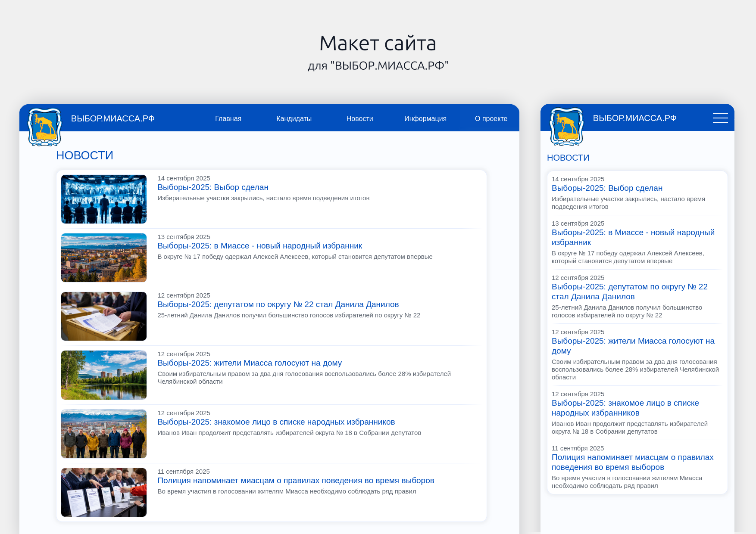Open the group of people in jackets thumbnail
The width and height of the screenshot is (756, 534).
click(104, 434)
